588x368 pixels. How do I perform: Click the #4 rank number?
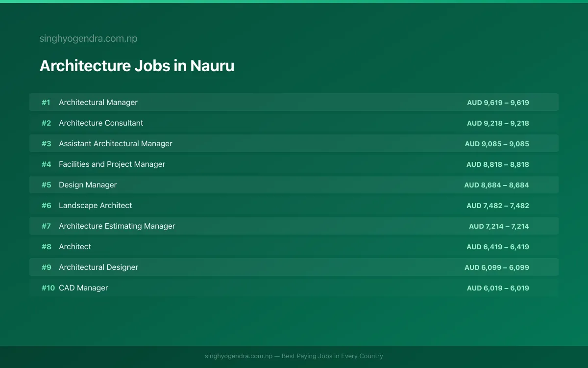pos(46,164)
